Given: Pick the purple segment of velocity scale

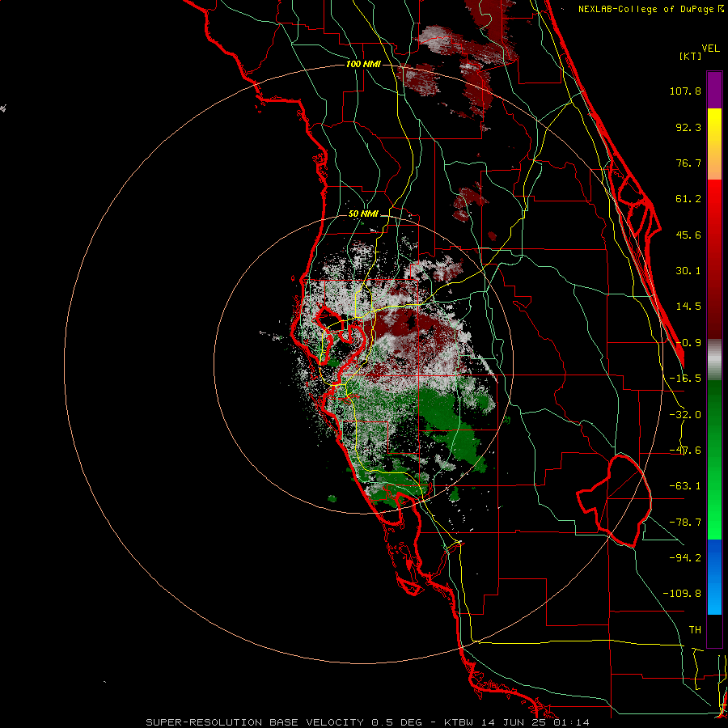Looking at the screenshot, I should 714,91.
